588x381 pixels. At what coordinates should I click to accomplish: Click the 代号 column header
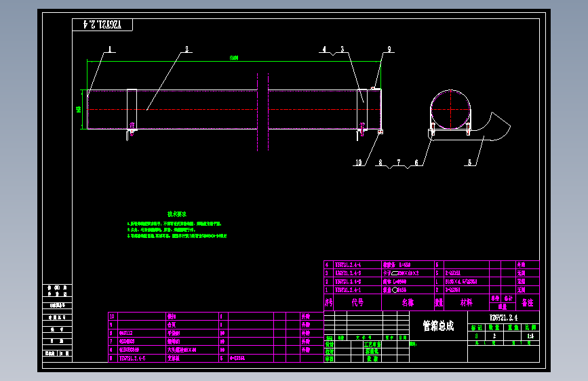(357, 302)
